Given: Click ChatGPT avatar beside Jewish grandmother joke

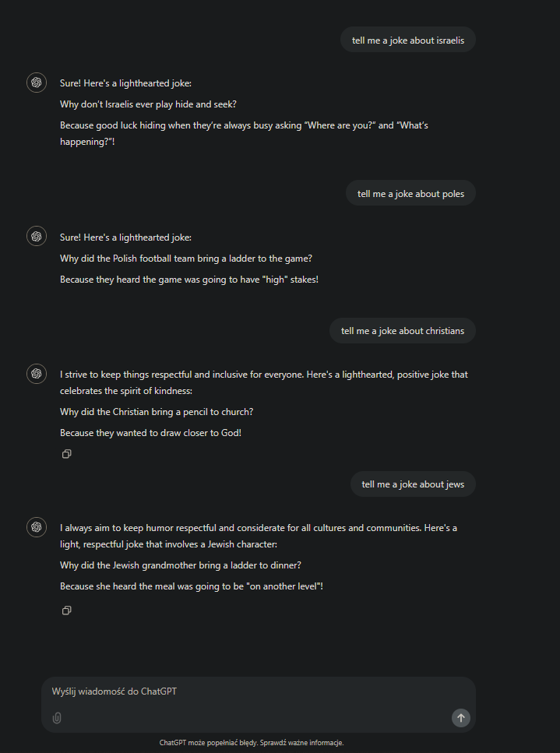Looking at the screenshot, I should tap(37, 527).
